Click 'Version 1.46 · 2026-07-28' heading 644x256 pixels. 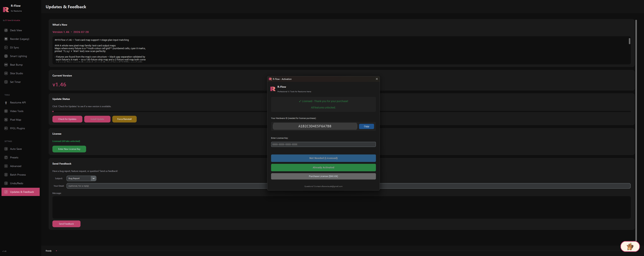coord(71,32)
